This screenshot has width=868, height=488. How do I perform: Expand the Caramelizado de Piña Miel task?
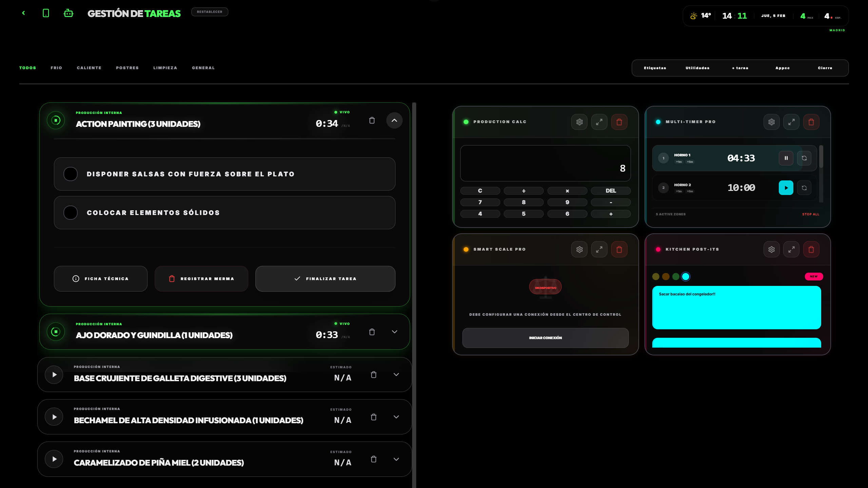pos(396,459)
